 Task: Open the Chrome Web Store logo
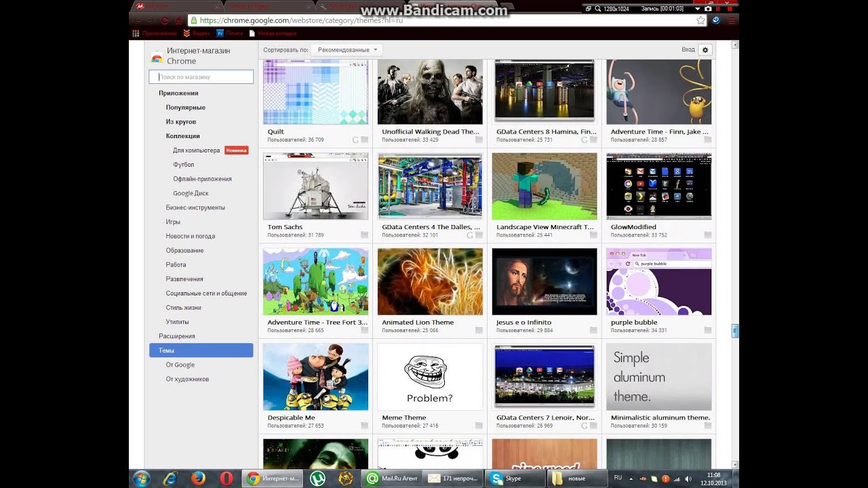pos(157,56)
